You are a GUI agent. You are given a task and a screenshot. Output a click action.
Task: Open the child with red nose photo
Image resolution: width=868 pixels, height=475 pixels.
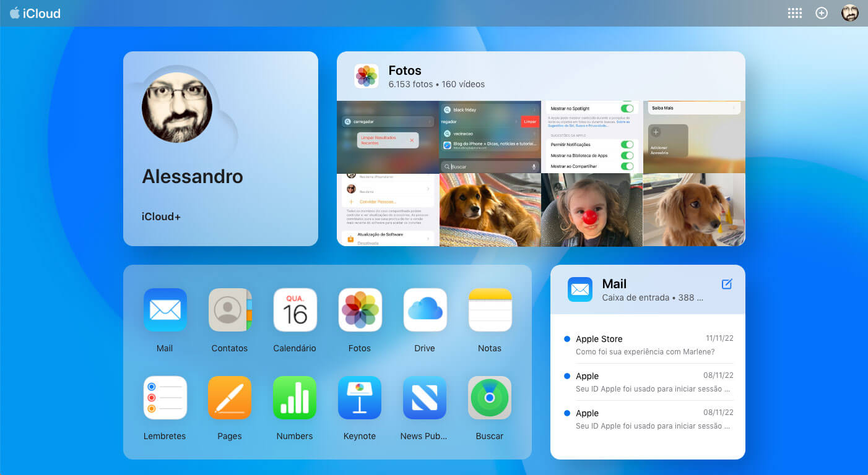[x=592, y=210]
